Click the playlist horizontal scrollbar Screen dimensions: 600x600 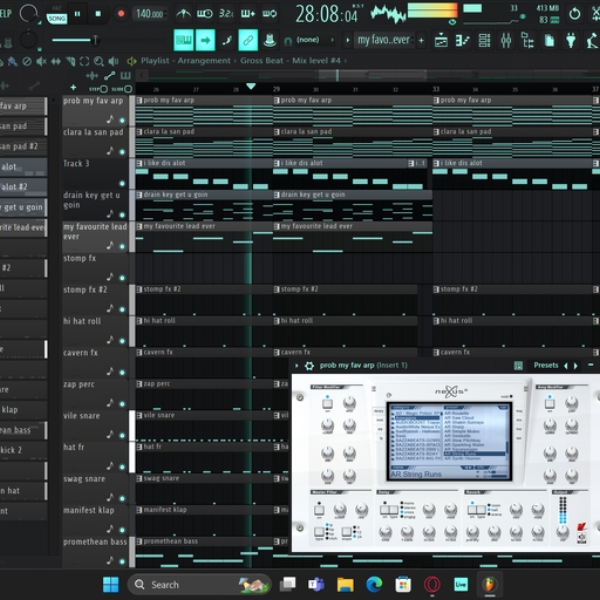coord(373,75)
